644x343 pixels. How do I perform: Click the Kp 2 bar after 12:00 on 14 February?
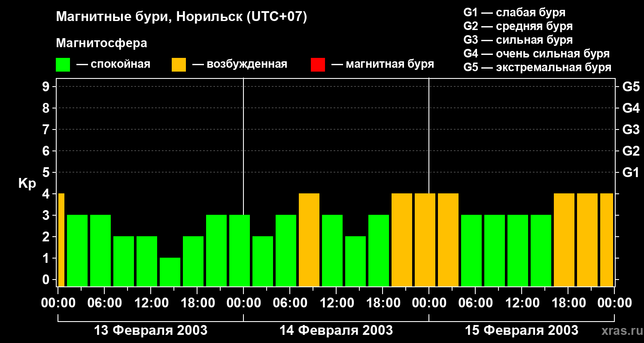coord(355,261)
